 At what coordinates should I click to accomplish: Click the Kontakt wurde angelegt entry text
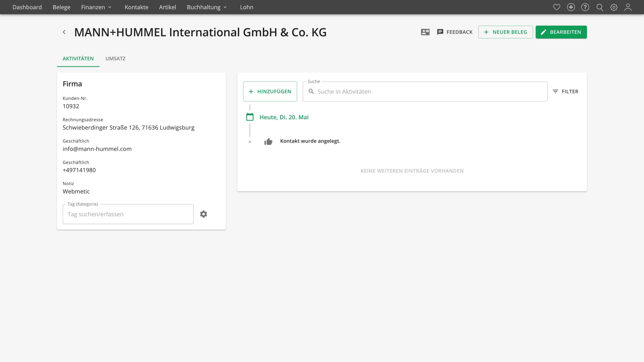310,141
